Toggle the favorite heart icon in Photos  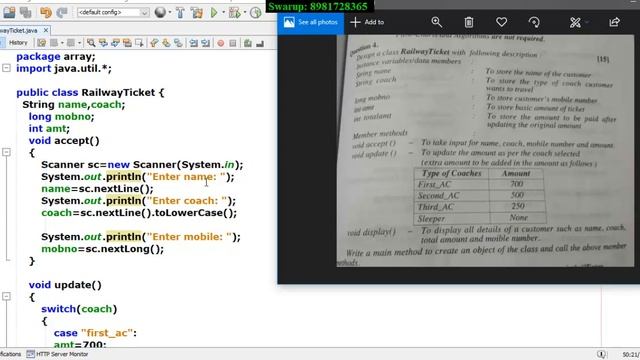(501, 22)
